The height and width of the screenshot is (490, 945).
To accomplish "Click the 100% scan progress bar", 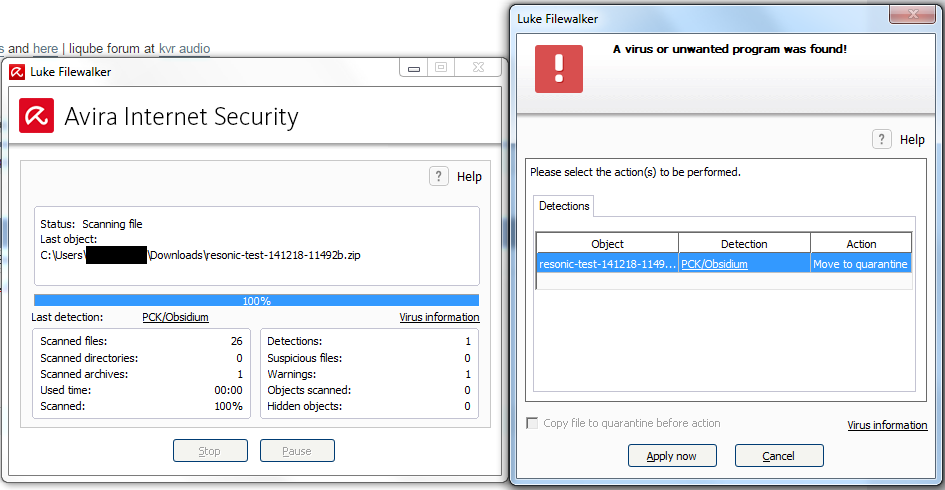I will (256, 300).
